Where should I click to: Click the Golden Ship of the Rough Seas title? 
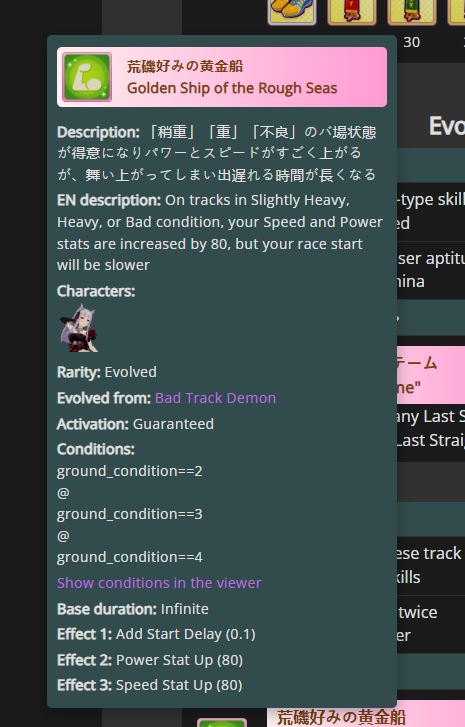tap(232, 88)
